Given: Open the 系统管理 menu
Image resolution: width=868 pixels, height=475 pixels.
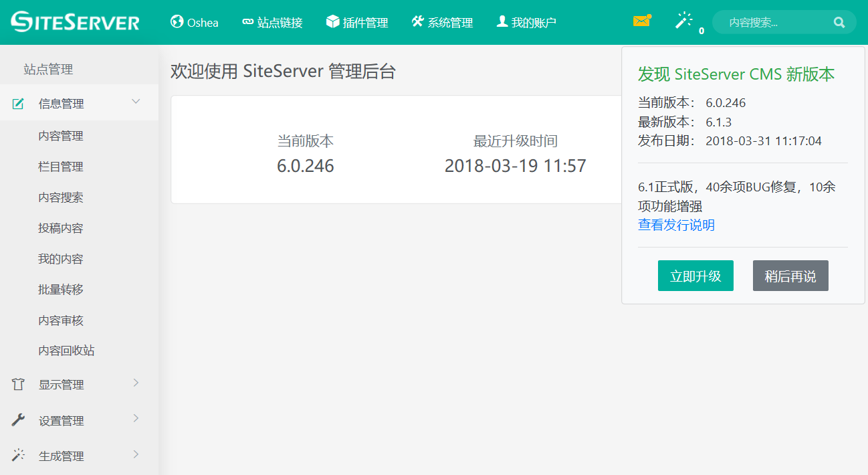Looking at the screenshot, I should [443, 22].
